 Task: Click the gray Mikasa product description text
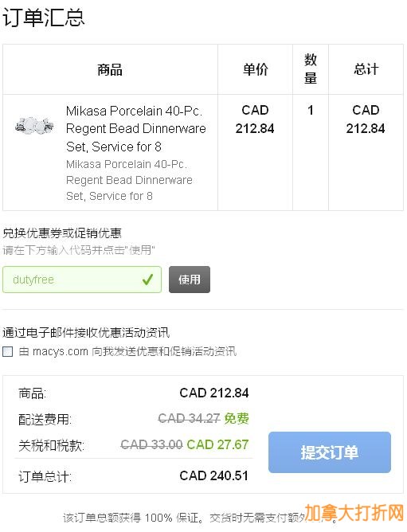[129, 180]
